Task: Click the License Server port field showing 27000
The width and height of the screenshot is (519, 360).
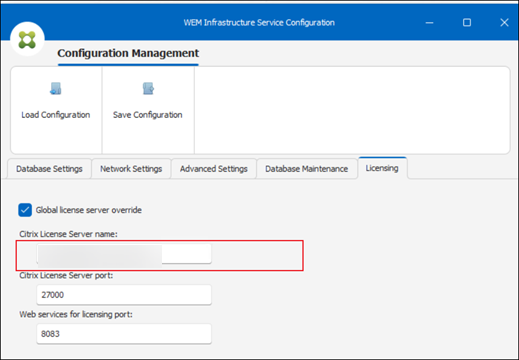Action: [x=124, y=295]
